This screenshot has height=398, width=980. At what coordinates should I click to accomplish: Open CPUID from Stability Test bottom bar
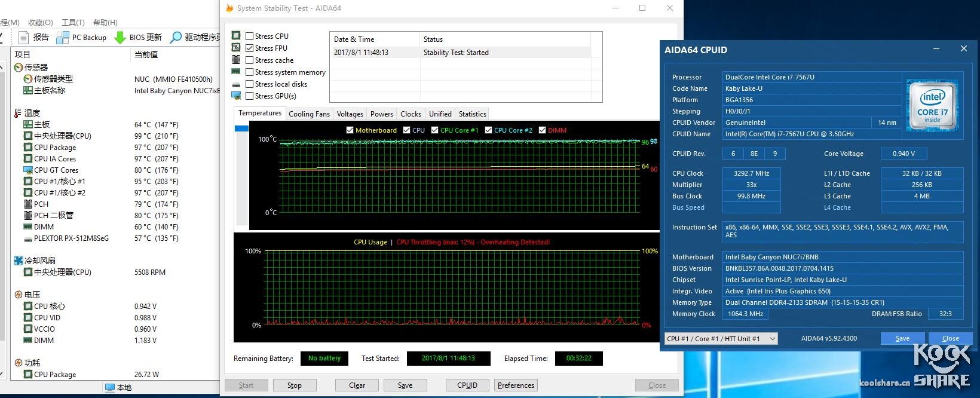click(x=467, y=385)
